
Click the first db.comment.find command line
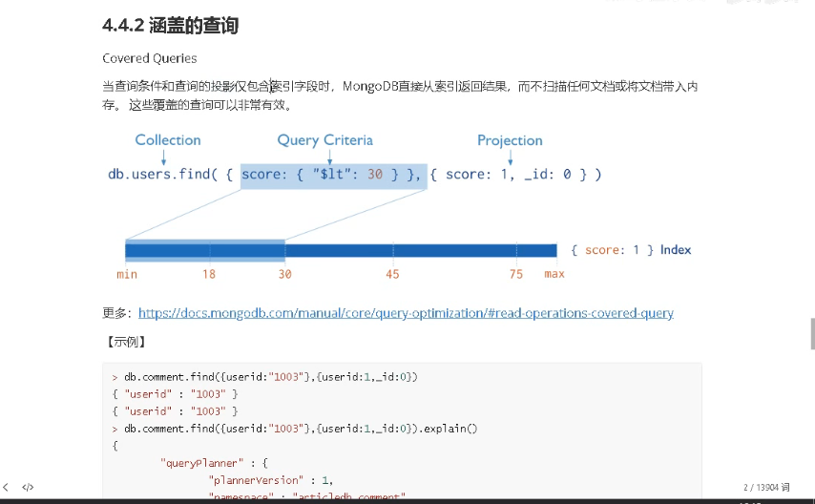[265, 377]
